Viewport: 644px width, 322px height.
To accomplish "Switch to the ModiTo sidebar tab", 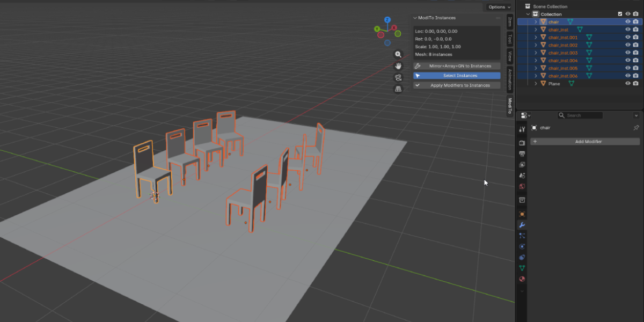I will [509, 106].
